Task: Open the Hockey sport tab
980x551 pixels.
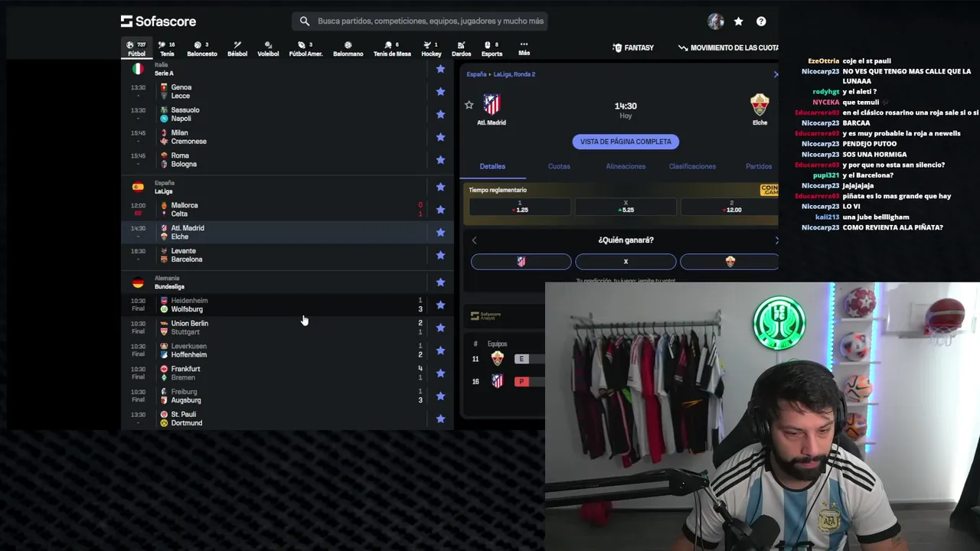Action: click(431, 49)
